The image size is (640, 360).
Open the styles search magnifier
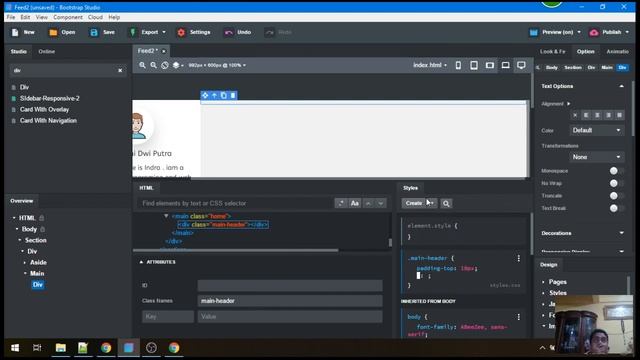click(x=446, y=203)
